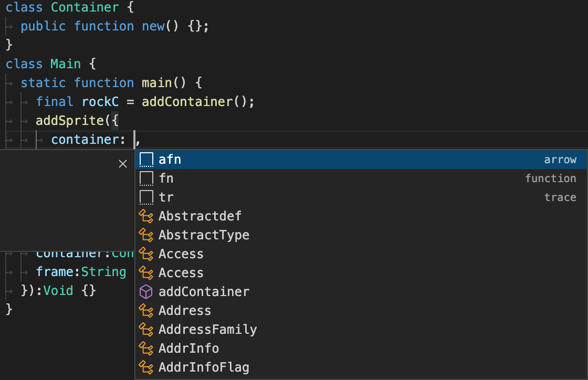The image size is (588, 380).
Task: Select AddrInfo in the suggestion list
Action: pos(189,348)
